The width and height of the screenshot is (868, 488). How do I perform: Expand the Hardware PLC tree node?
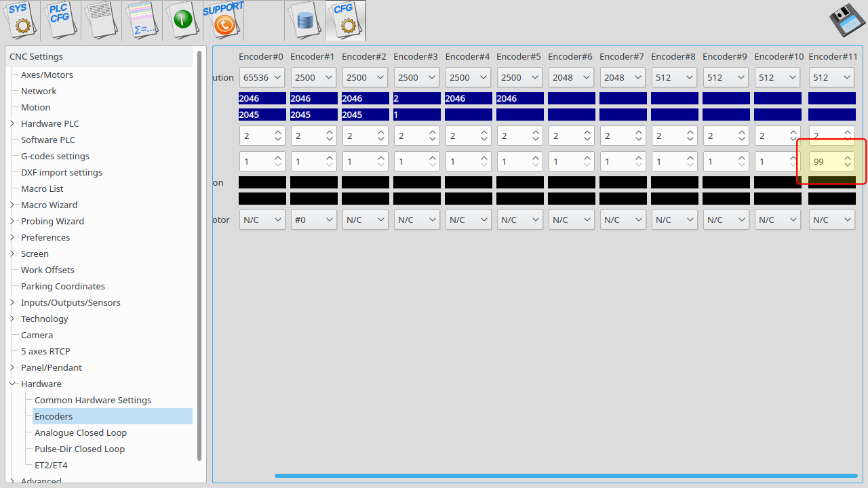(x=12, y=123)
